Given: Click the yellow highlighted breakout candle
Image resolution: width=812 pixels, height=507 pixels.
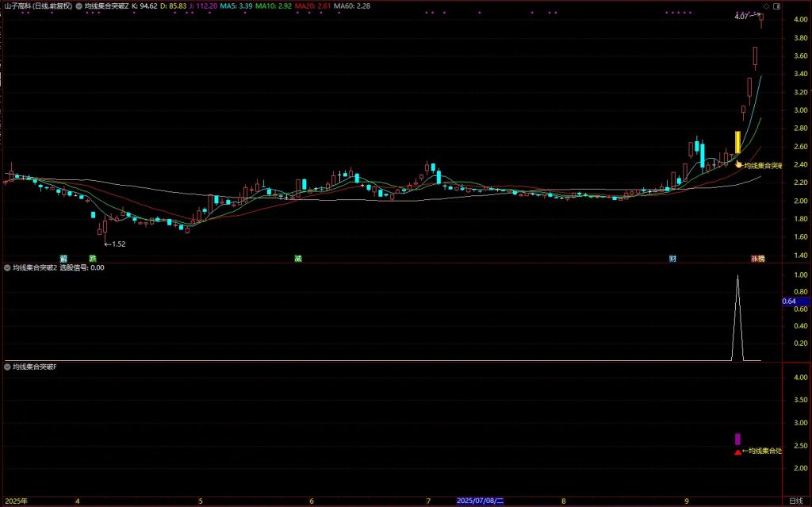Looking at the screenshot, I should (738, 143).
